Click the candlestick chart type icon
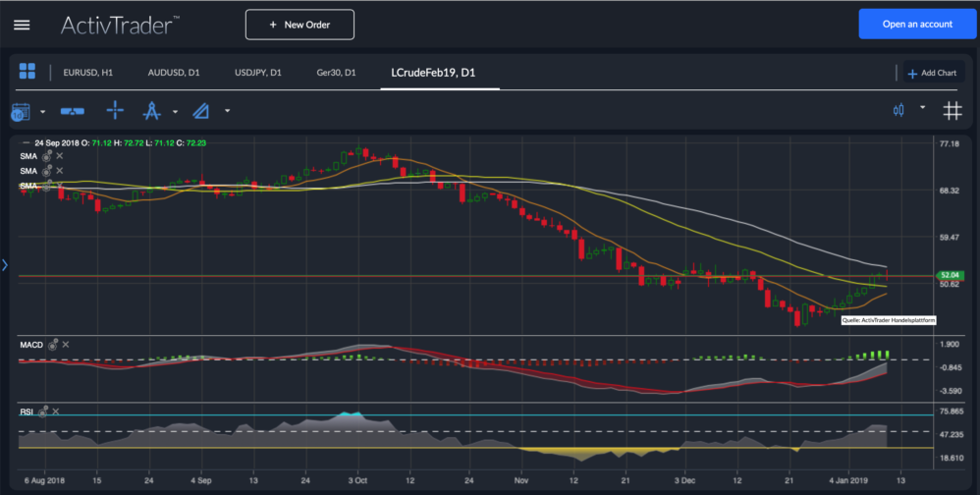 click(898, 111)
